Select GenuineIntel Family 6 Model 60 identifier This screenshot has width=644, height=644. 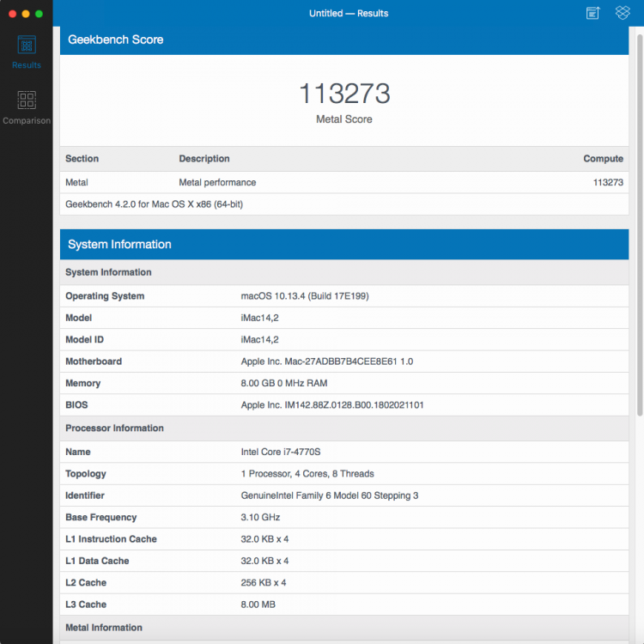(x=330, y=495)
